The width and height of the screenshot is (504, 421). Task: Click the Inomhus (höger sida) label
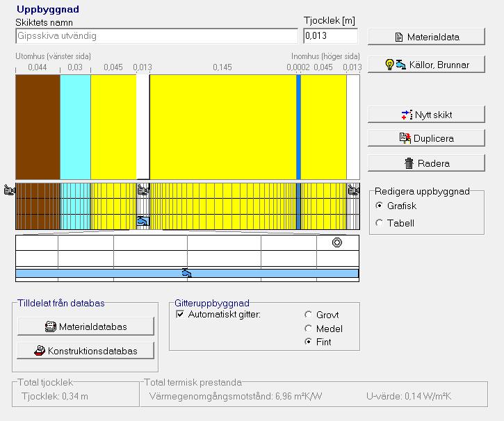325,56
